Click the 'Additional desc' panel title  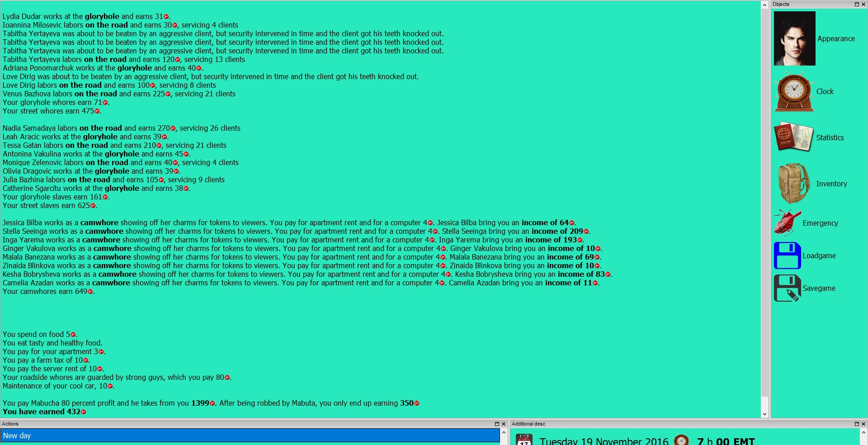click(528, 424)
